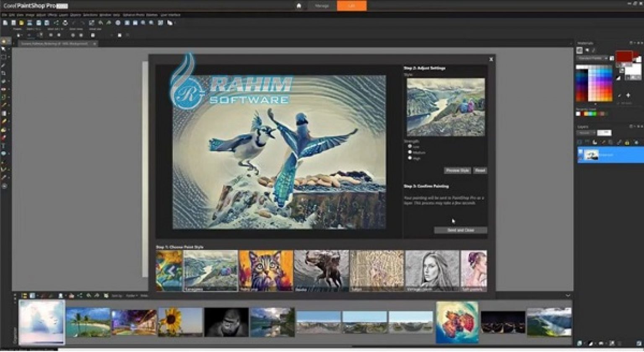The width and height of the screenshot is (644, 352).
Task: Choose the beige textured paint style
Action: point(377,271)
